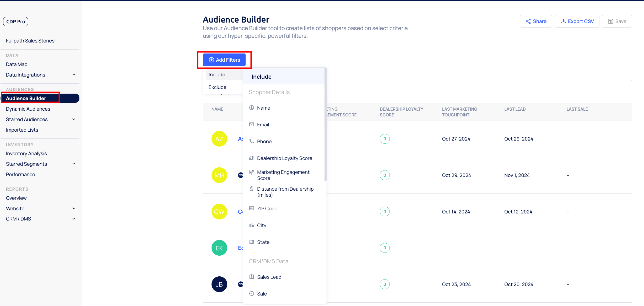
Task: Choose the Phone filter option
Action: tap(264, 141)
